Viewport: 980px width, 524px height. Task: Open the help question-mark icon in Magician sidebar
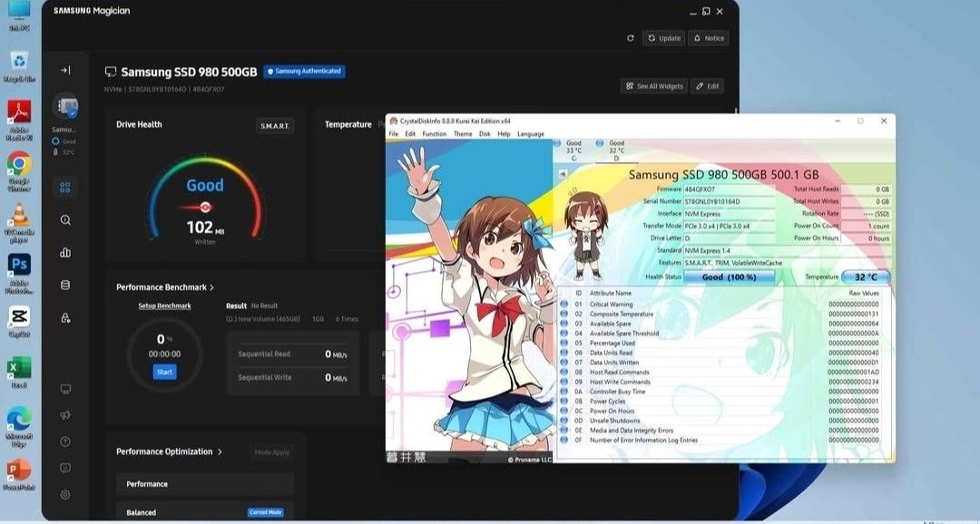tap(65, 442)
